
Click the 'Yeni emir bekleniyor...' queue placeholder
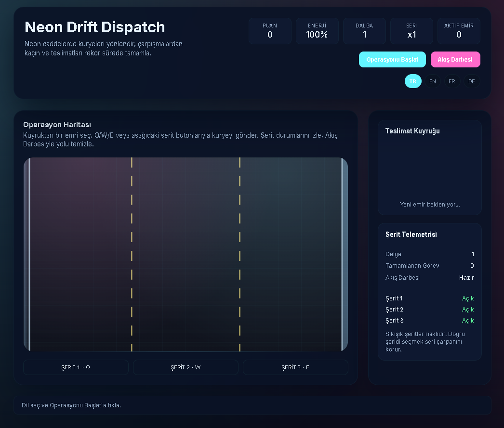tap(429, 205)
